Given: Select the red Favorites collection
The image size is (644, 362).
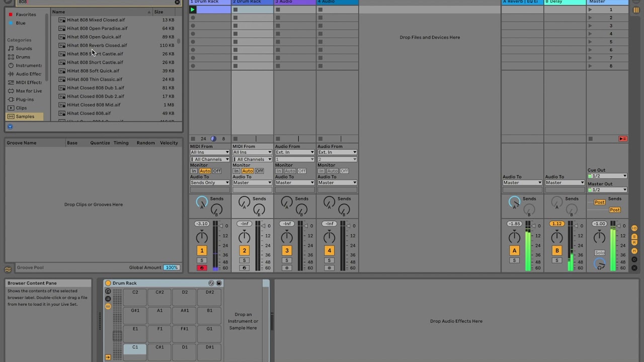Looking at the screenshot, I should 26,15.
